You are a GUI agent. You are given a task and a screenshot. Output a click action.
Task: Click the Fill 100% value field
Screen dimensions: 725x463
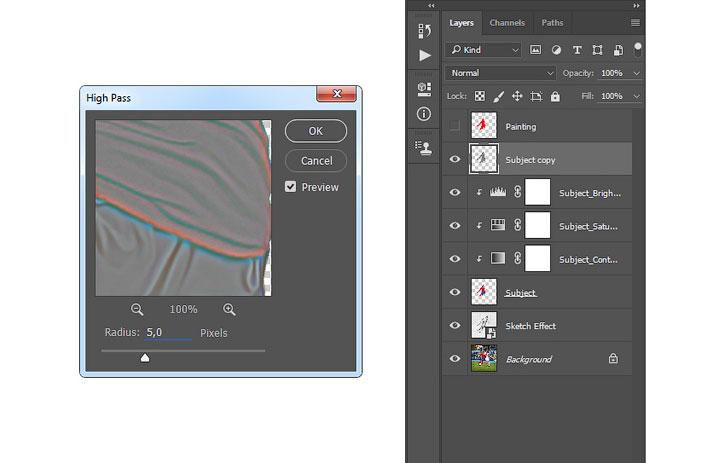pos(613,96)
